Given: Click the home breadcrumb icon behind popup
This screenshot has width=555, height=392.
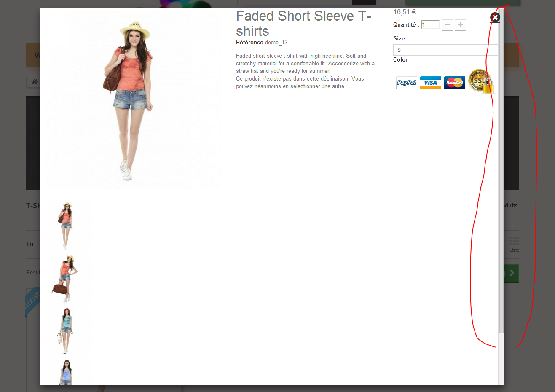Looking at the screenshot, I should coord(34,82).
